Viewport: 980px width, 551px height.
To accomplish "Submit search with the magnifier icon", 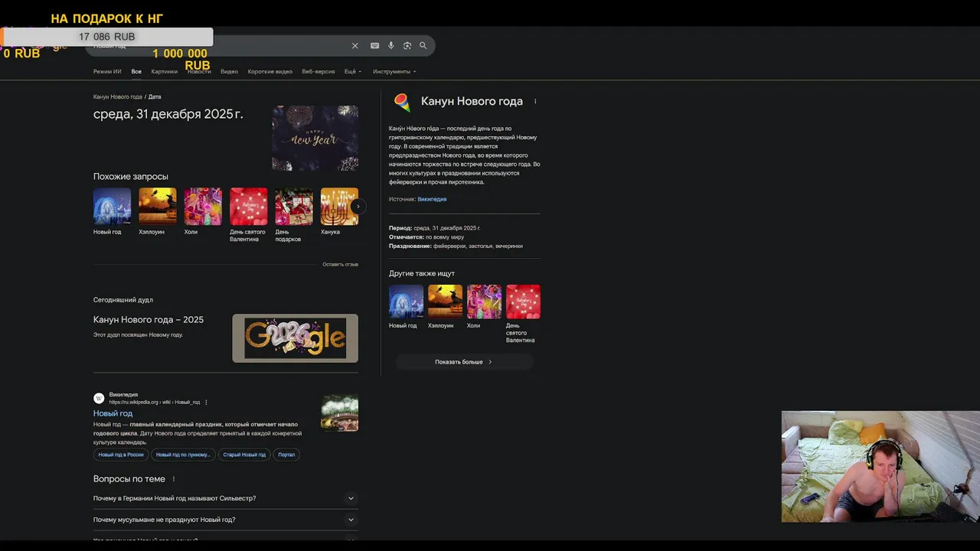I will tap(423, 46).
